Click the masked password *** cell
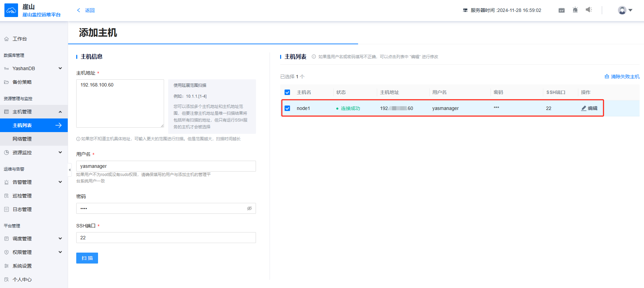The width and height of the screenshot is (644, 288). pyautogui.click(x=497, y=108)
